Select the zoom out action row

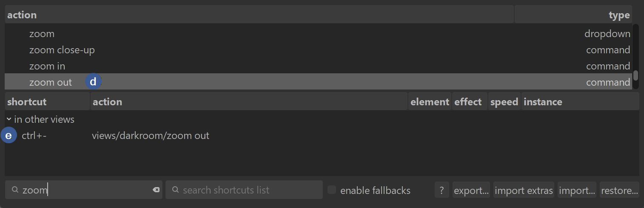click(51, 82)
